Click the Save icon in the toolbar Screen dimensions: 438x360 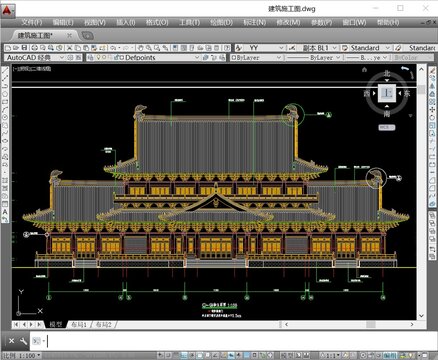click(x=24, y=48)
